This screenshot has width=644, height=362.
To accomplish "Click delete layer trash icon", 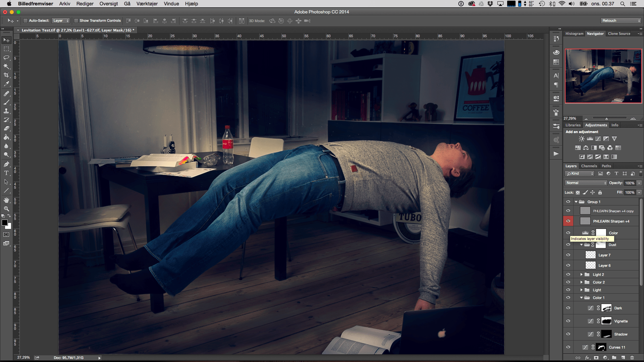I will tap(632, 358).
